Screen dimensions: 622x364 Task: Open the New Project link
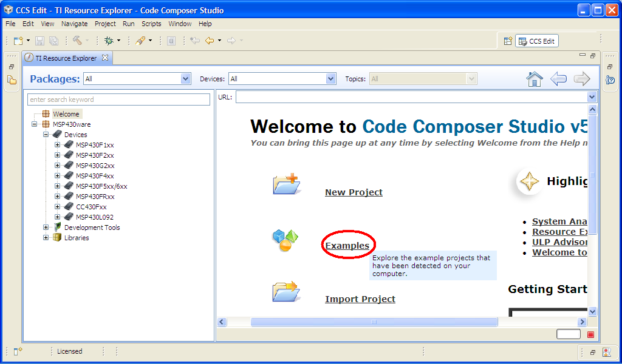coord(354,192)
